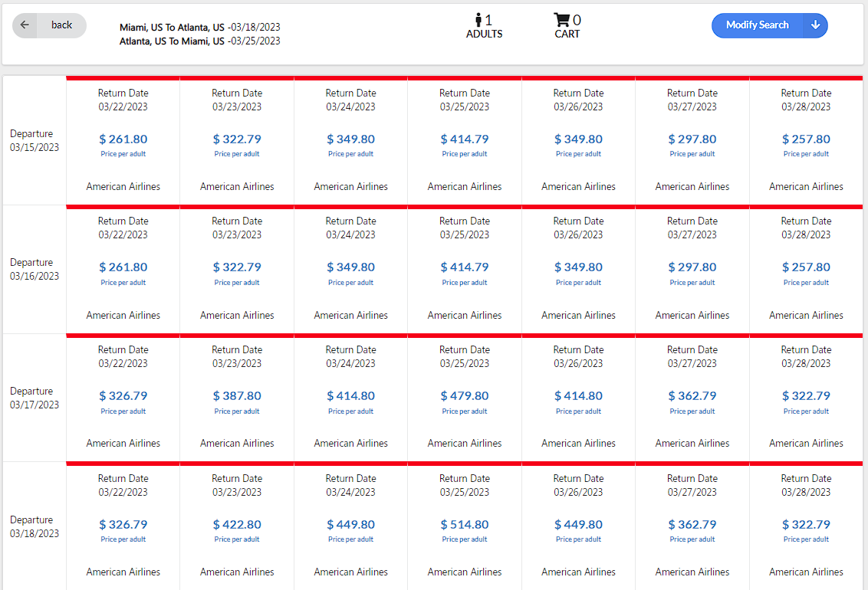Select $297.80 fare departing 03/16/2023
Image resolution: width=868 pixels, height=590 pixels.
[x=692, y=267]
